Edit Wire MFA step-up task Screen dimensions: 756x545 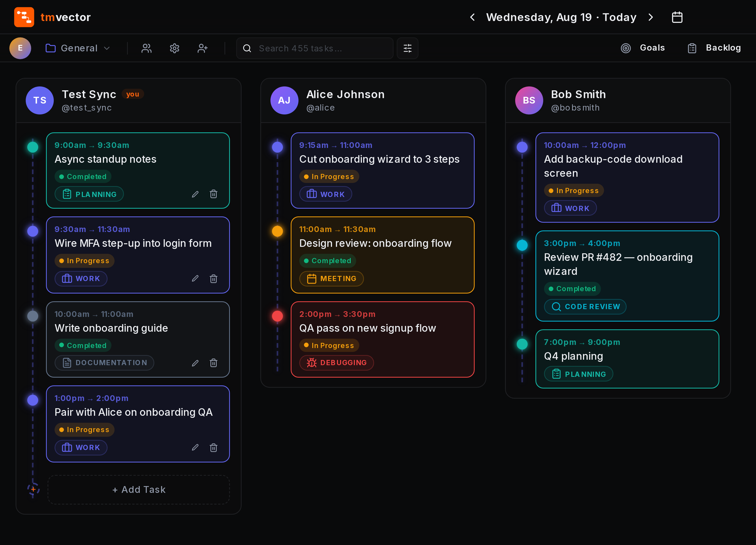pos(195,278)
